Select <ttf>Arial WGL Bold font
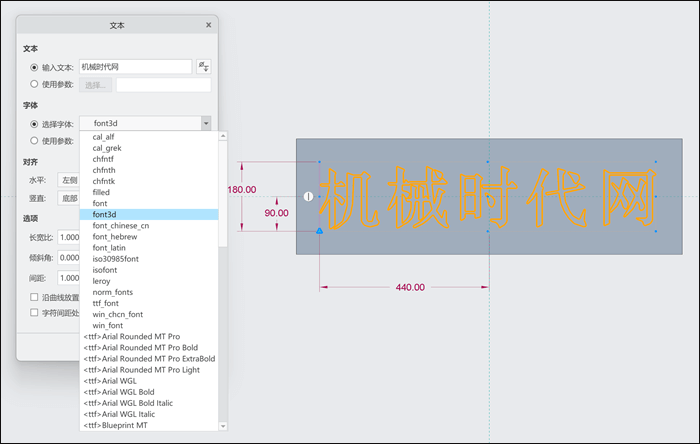Image resolution: width=700 pixels, height=444 pixels. [x=149, y=392]
